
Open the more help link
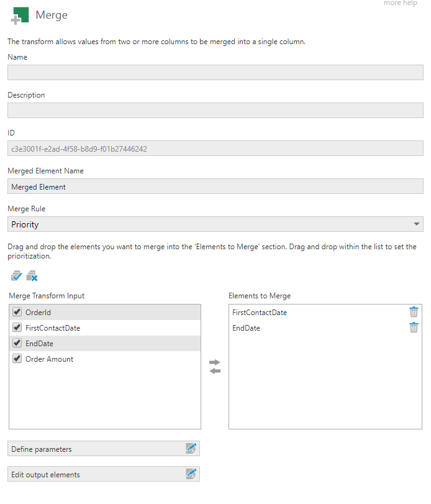tap(401, 3)
